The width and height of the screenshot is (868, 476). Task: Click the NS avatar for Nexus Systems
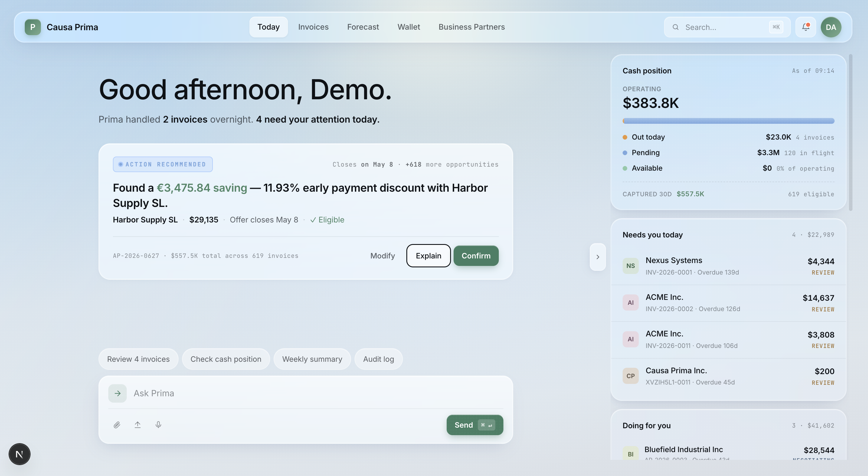click(630, 266)
